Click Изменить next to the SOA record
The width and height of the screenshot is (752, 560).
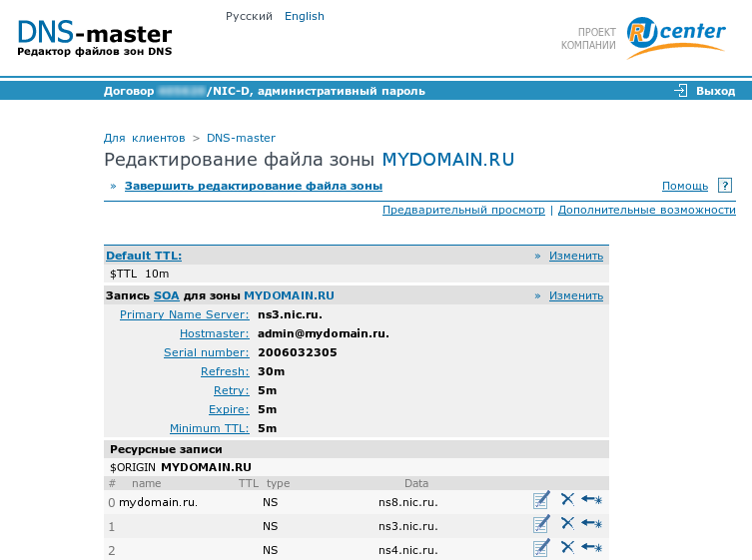[575, 295]
